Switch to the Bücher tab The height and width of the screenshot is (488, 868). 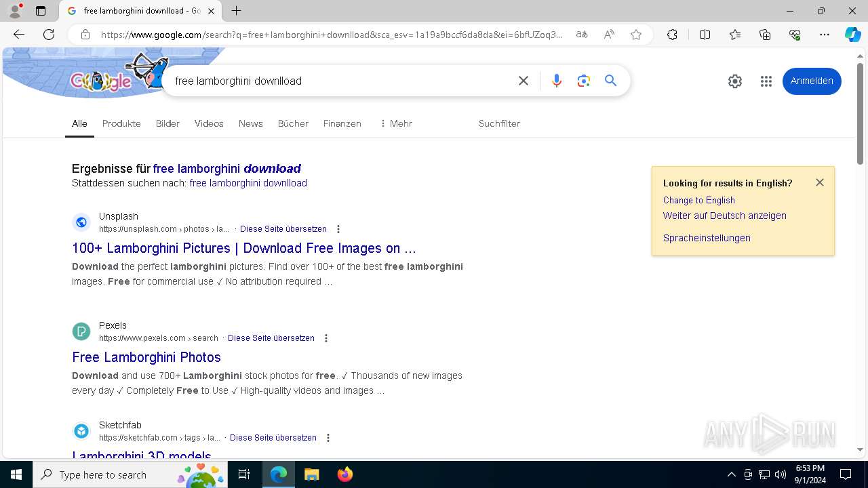tap(293, 123)
